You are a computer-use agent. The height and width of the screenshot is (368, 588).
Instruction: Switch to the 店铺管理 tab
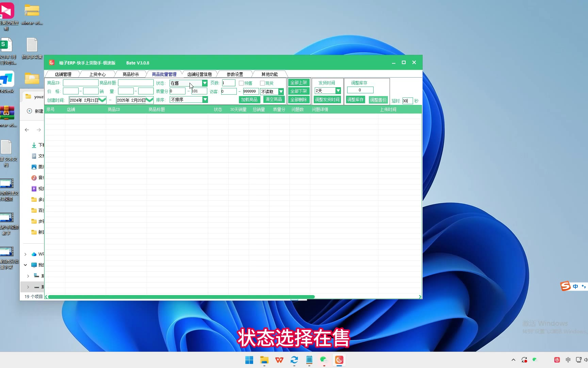coord(63,74)
